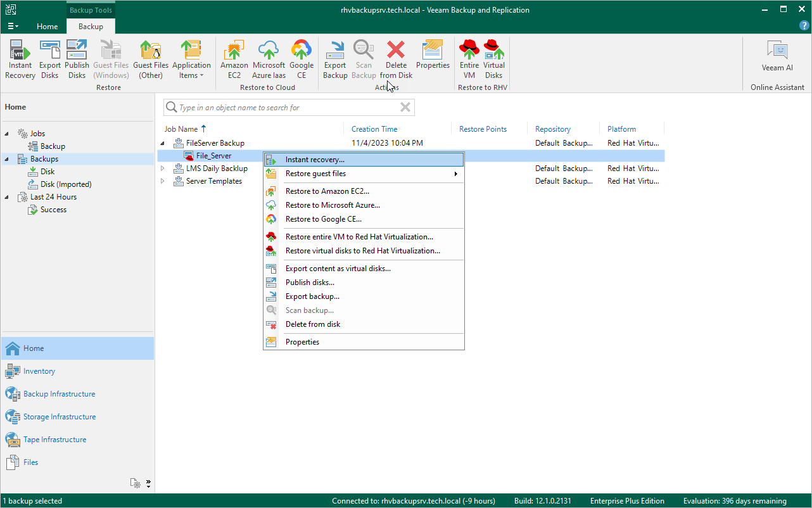Choose Restore entire VM to Red Hat Virtualization
This screenshot has width=812, height=508.
point(364,237)
